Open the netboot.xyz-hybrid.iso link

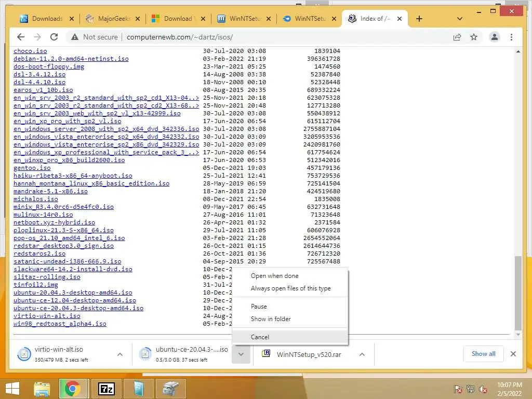[x=54, y=222]
